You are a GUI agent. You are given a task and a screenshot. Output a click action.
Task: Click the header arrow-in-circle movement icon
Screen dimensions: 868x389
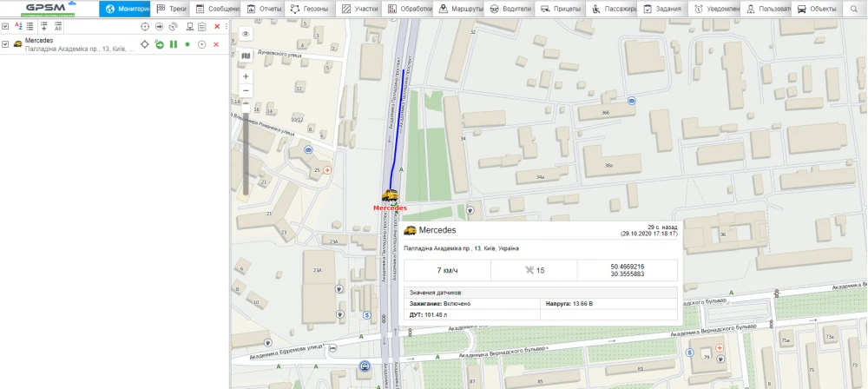coord(159,26)
